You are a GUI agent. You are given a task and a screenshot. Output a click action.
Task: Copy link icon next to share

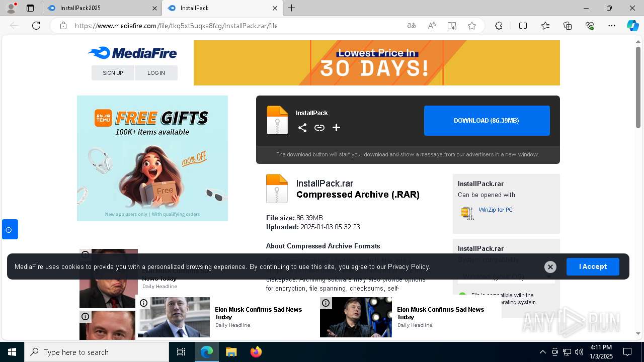click(319, 128)
